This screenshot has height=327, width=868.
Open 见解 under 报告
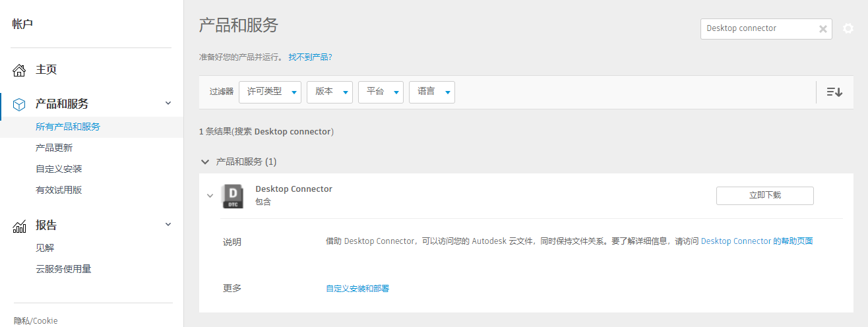(x=45, y=248)
